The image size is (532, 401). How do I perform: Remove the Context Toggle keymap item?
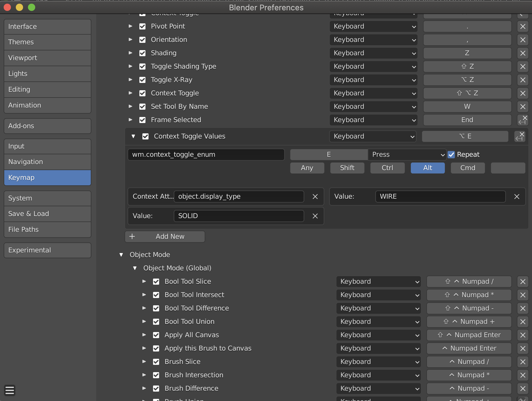[523, 93]
